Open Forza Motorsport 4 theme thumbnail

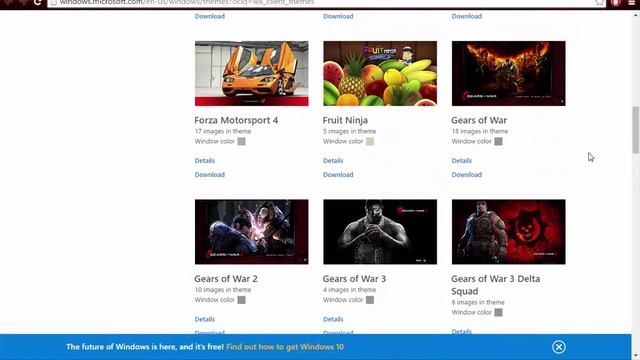251,73
